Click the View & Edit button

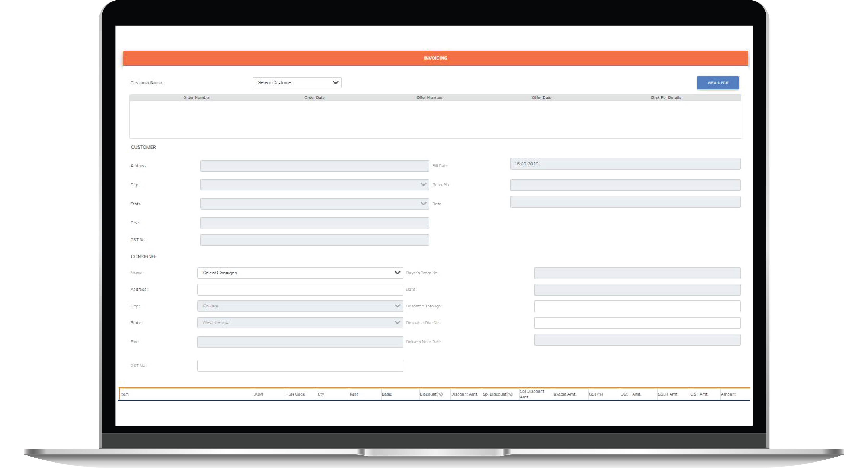718,83
